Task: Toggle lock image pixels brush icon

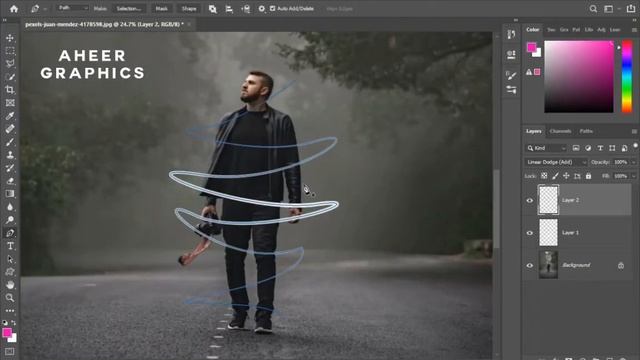Action: point(555,176)
